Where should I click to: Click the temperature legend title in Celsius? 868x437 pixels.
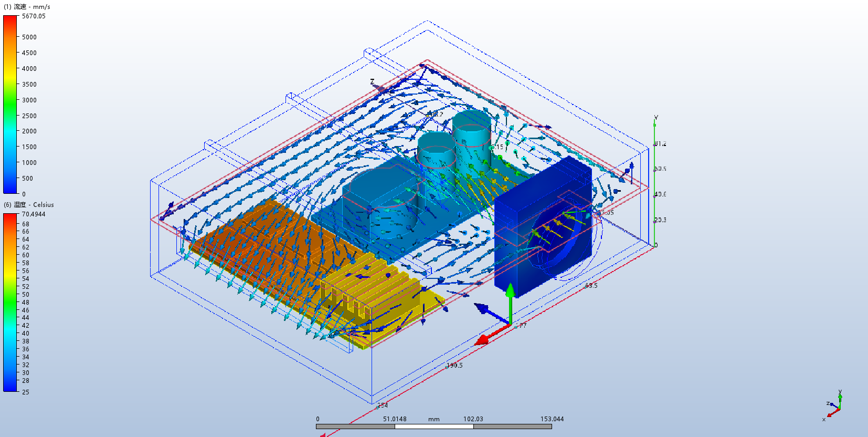[x=29, y=205]
